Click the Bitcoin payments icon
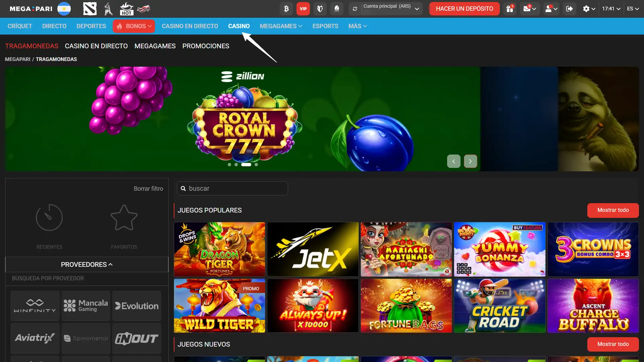The image size is (644, 362). coord(286,9)
